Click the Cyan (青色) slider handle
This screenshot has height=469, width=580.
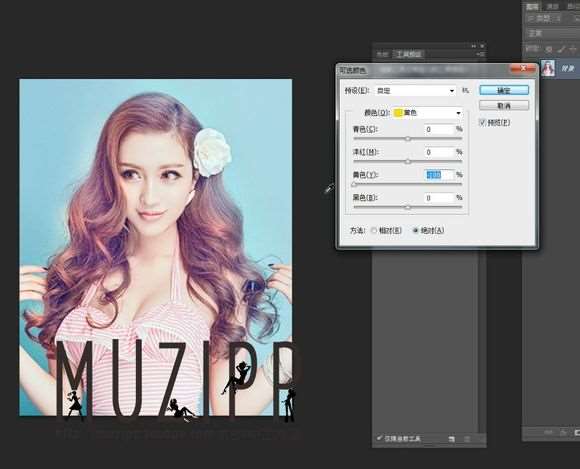[408, 139]
